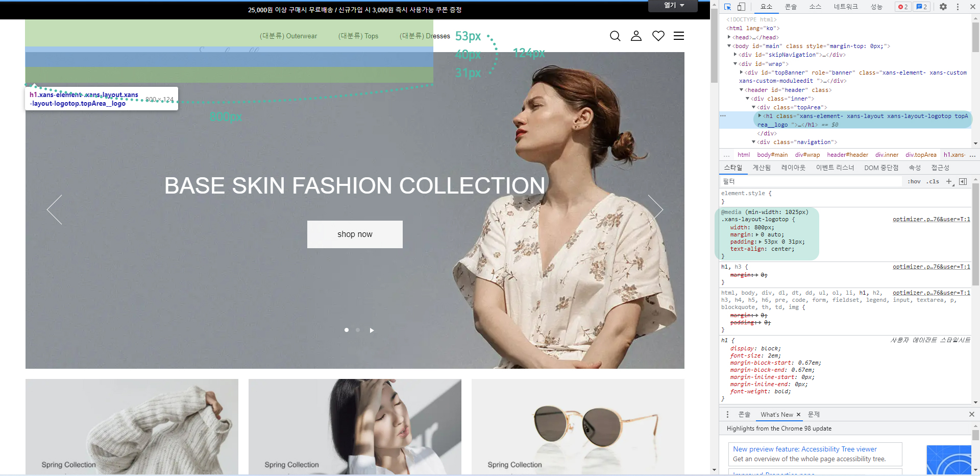Open the (대분류) Dresses menu link
The width and height of the screenshot is (980, 476).
(x=425, y=36)
